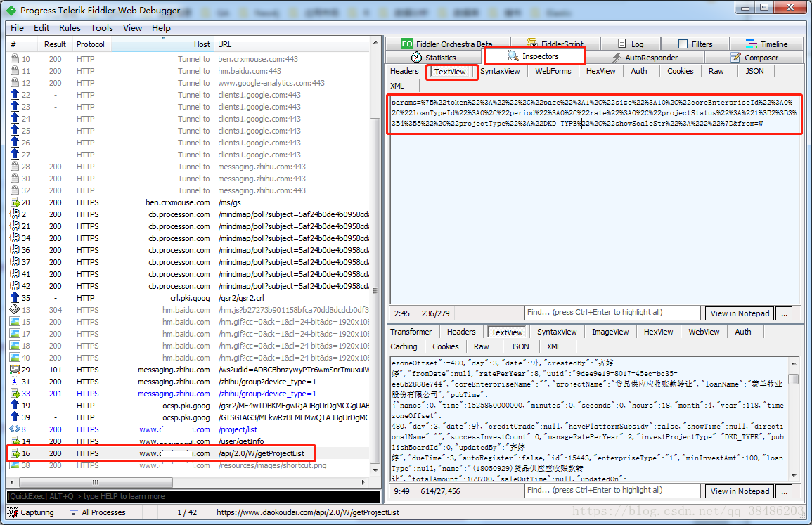Image resolution: width=812 pixels, height=525 pixels.
Task: Click request pane ellipsis button
Action: click(784, 313)
